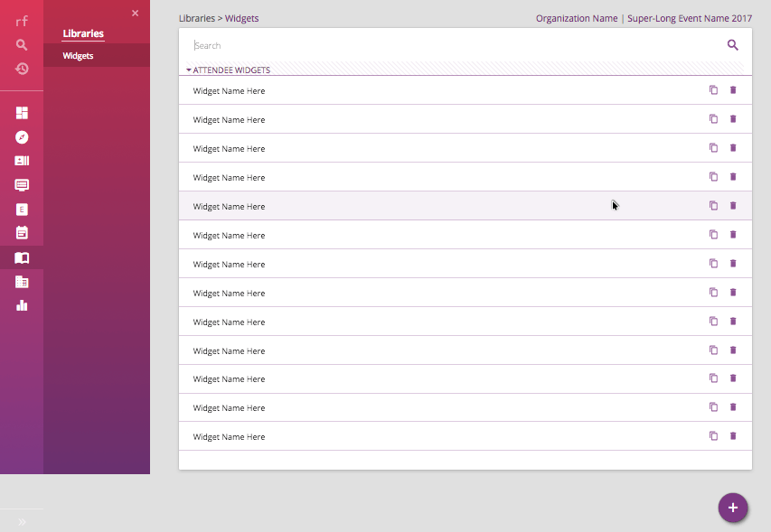
Task: Delete the first widget in the list
Action: (733, 90)
